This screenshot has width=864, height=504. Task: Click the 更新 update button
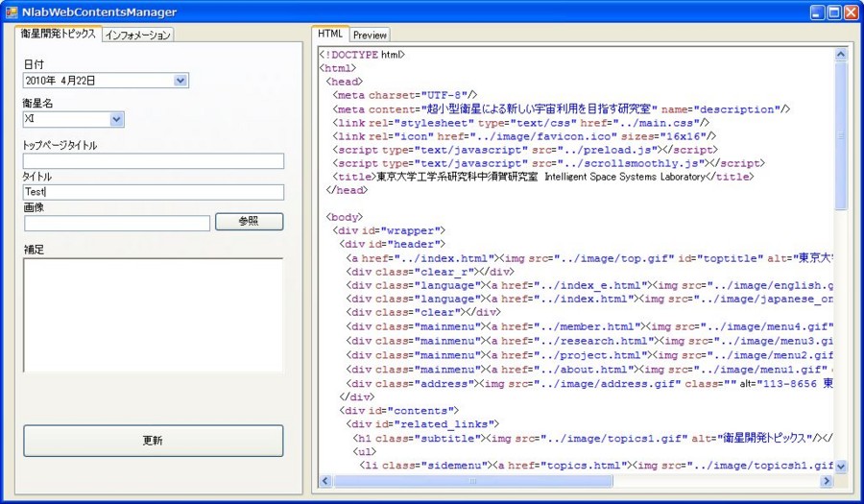(x=154, y=441)
